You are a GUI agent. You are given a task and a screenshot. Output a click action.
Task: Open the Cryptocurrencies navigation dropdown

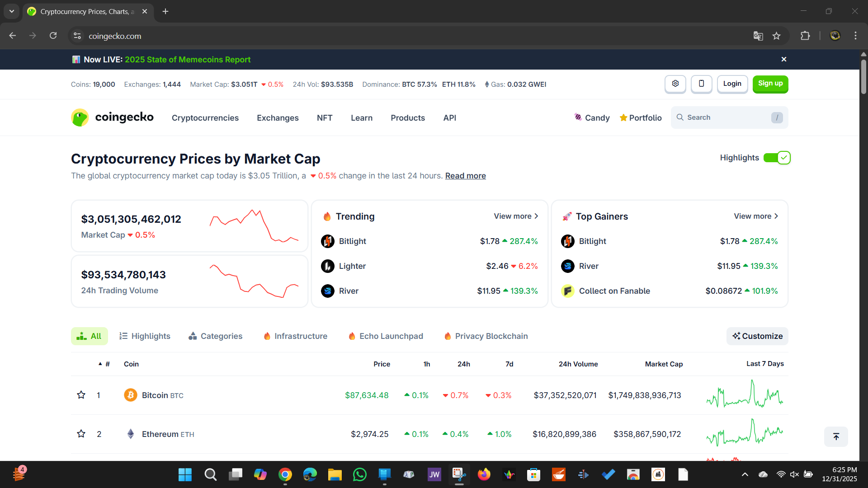(x=205, y=118)
